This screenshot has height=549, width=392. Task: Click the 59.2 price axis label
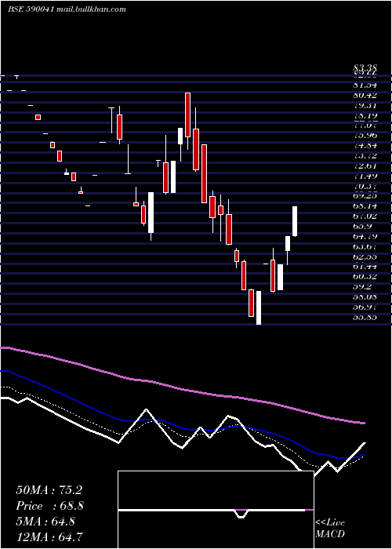[362, 286]
